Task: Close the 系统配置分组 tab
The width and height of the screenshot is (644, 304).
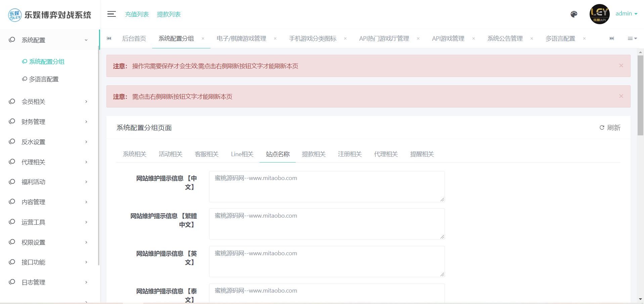Action: coord(203,39)
